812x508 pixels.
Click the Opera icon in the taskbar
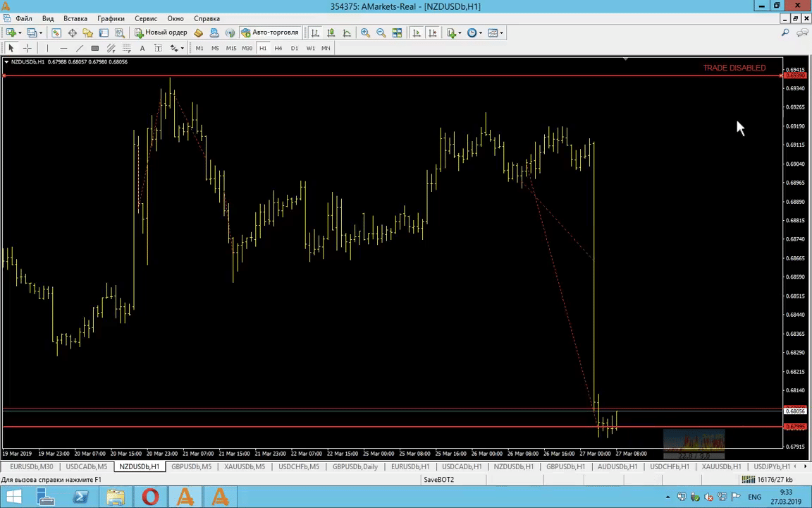(150, 497)
